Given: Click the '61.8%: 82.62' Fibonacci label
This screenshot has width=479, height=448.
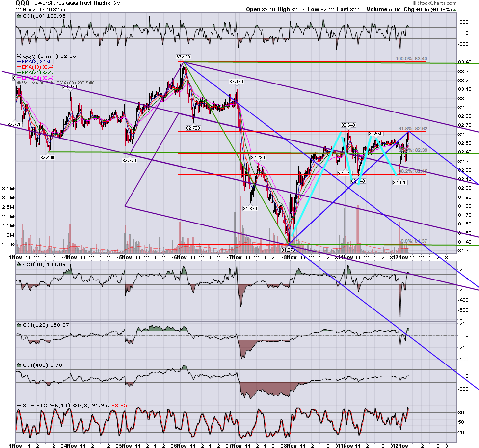Looking at the screenshot, I should coord(413,128).
